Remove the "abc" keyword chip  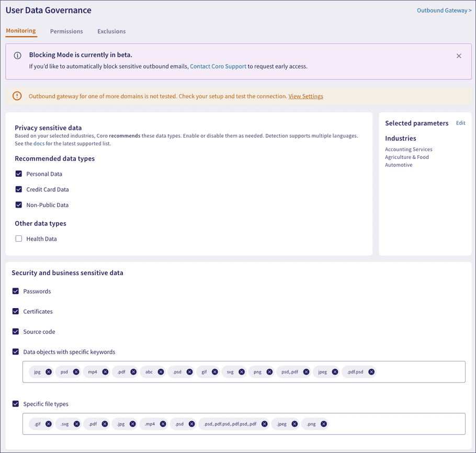(162, 372)
